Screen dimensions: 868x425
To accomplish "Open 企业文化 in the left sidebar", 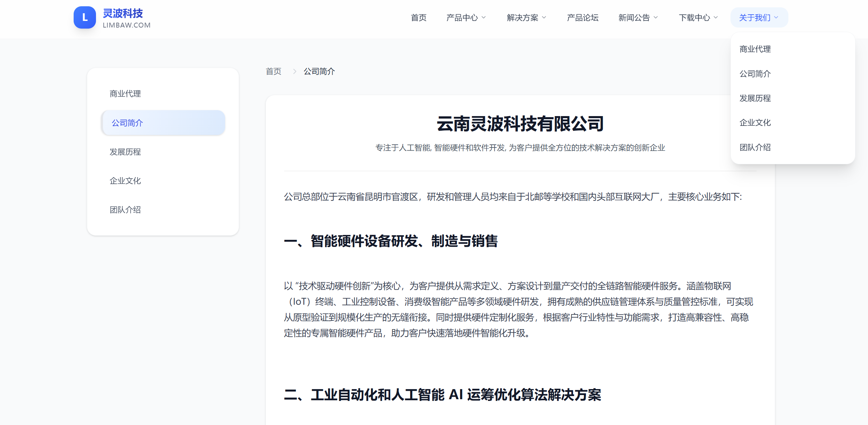I will coord(125,181).
